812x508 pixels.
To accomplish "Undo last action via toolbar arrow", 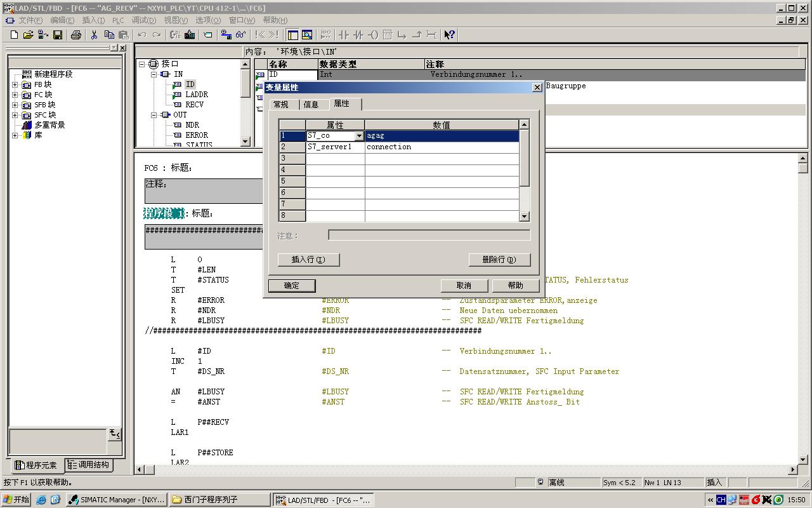I will pyautogui.click(x=142, y=35).
